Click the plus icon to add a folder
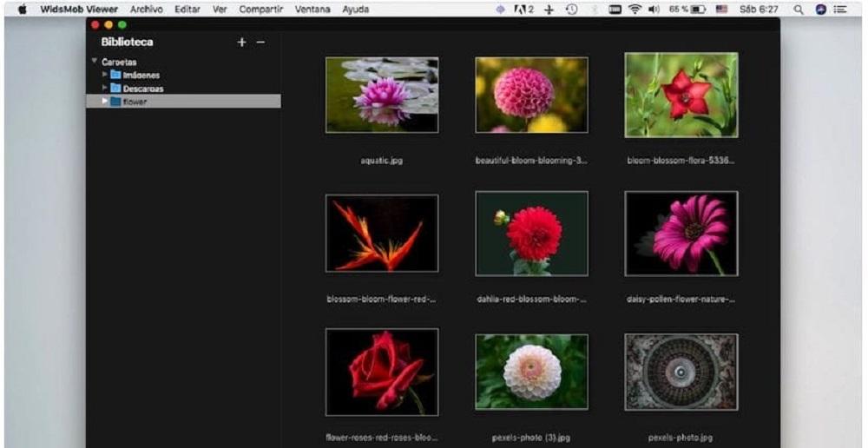Image resolution: width=868 pixels, height=448 pixels. click(241, 43)
